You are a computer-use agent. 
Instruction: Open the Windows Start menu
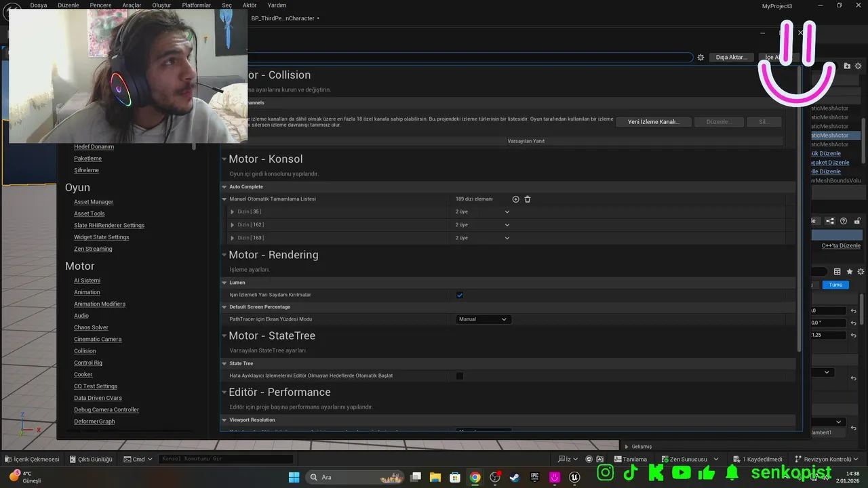tap(294, 477)
